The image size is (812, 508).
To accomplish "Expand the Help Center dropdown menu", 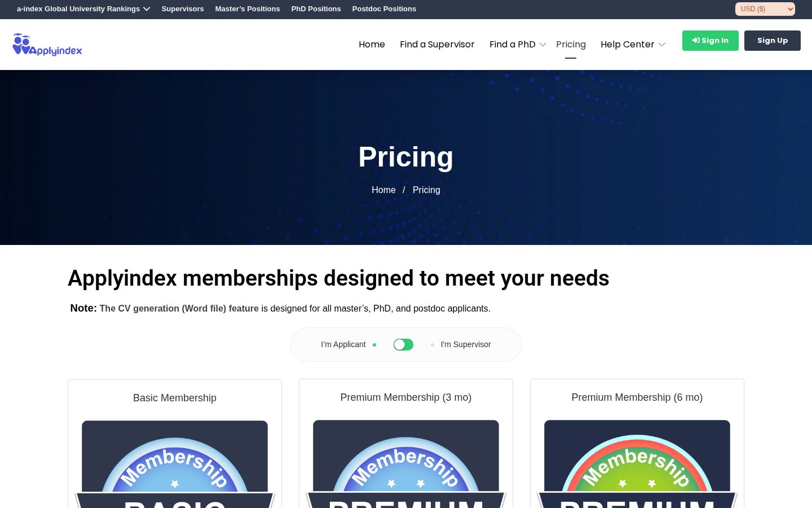I will [633, 44].
